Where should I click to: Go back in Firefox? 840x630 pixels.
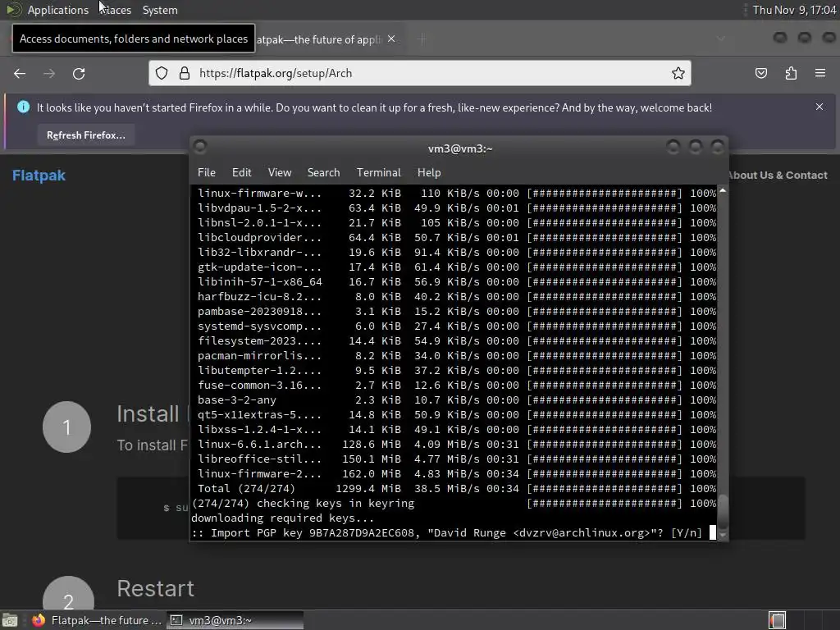tap(20, 73)
